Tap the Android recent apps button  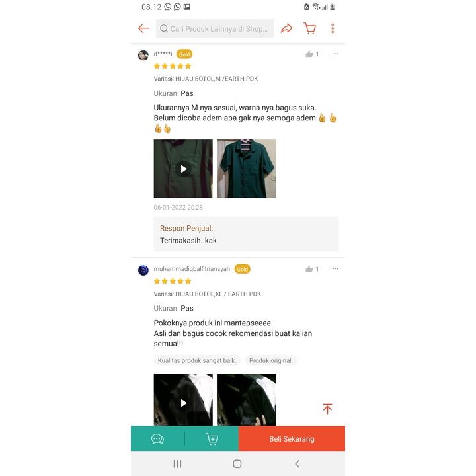point(178,464)
